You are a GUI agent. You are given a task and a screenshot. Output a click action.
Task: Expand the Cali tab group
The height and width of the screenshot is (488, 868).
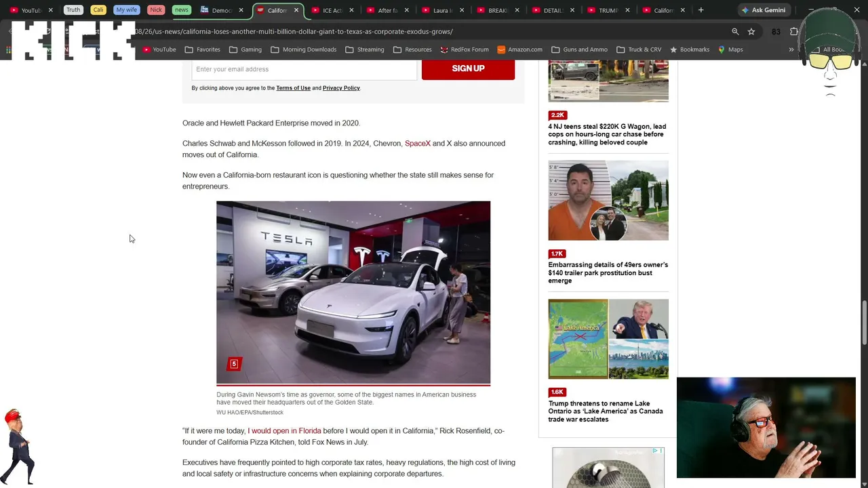(x=98, y=10)
